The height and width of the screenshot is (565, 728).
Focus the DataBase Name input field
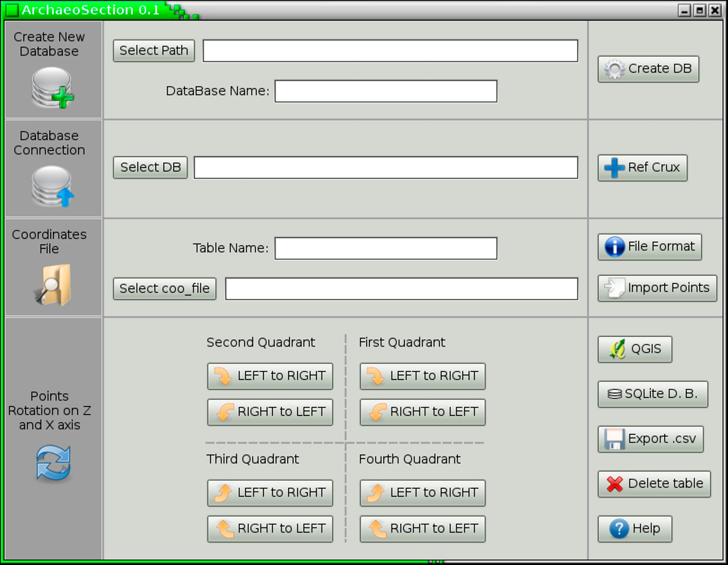click(386, 92)
